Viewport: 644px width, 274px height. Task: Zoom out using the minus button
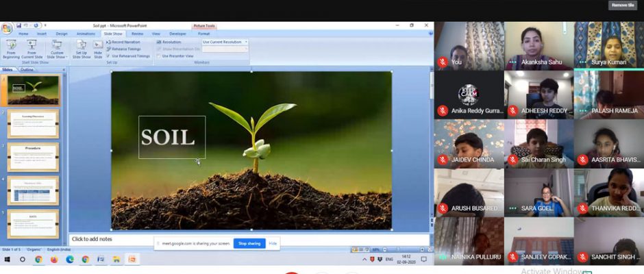(x=384, y=249)
